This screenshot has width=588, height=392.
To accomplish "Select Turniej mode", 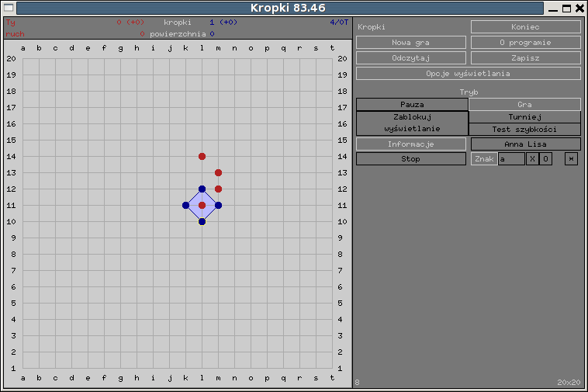I will pos(524,116).
